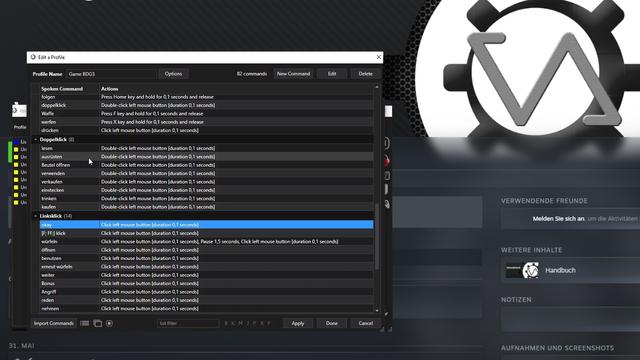The image size is (640, 360).
Task: Click the Edit button
Action: [x=332, y=74]
